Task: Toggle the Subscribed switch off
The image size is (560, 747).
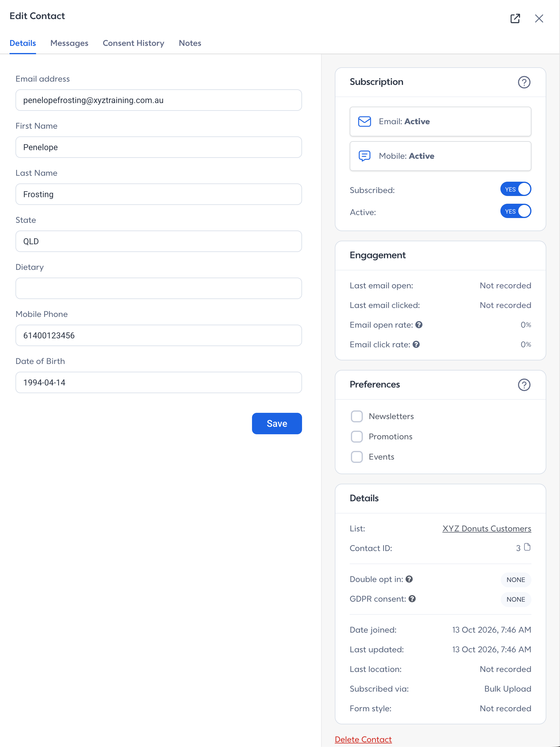Action: tap(515, 189)
